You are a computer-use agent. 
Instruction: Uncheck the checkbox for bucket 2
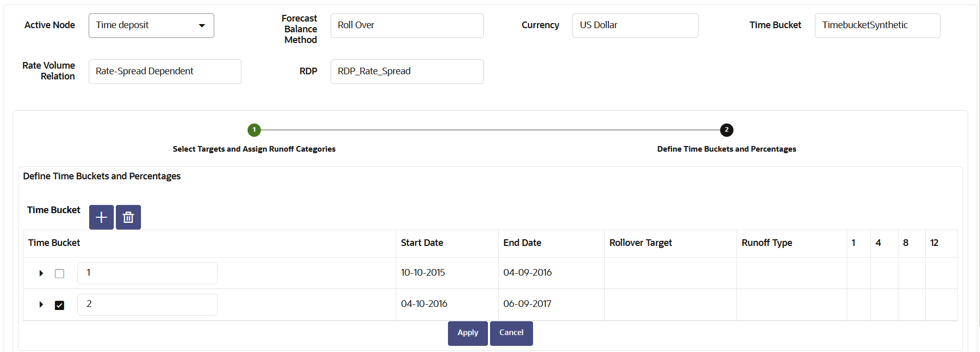pos(59,305)
